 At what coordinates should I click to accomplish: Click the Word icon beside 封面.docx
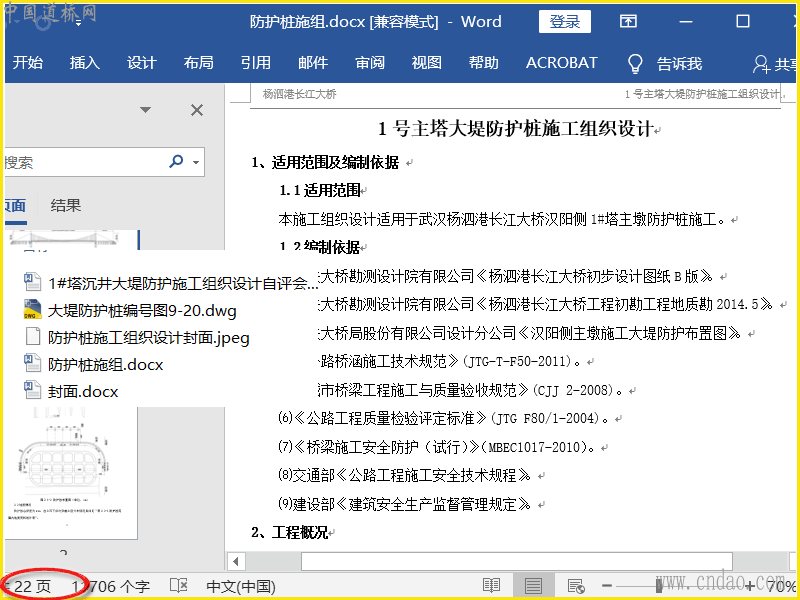(33, 390)
